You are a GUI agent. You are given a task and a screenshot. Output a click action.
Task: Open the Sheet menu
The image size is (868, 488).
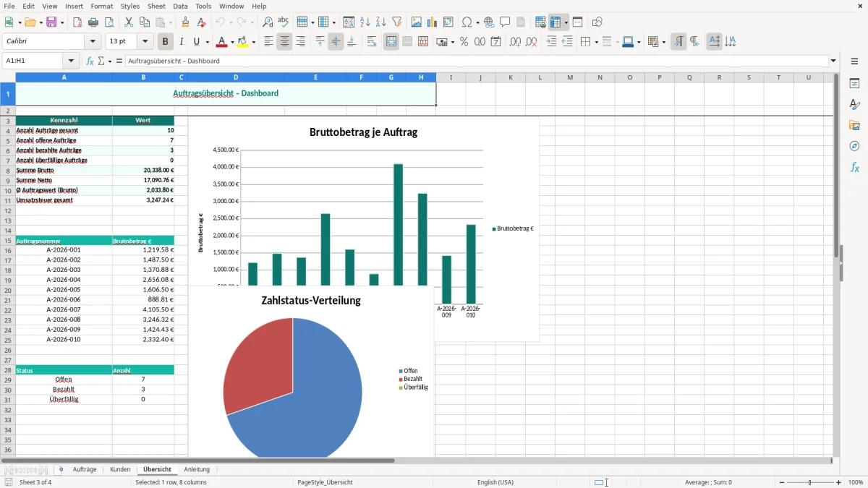[x=157, y=6]
